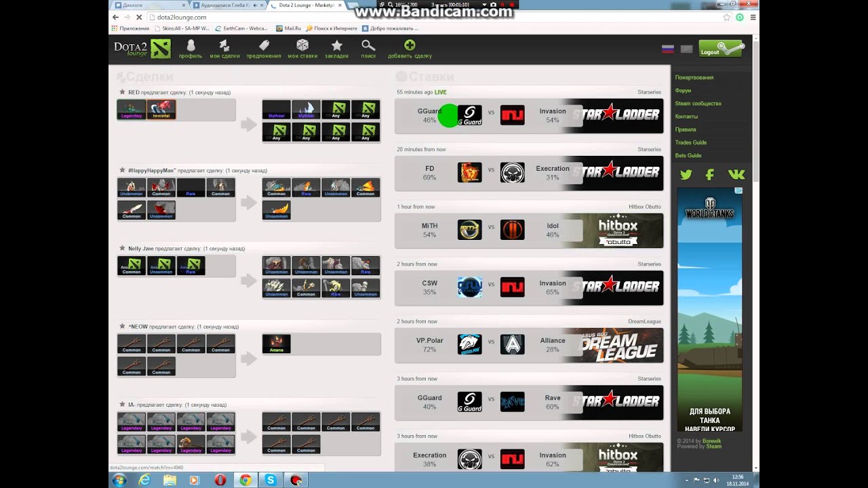Open мои сделки trades icon

point(224,49)
